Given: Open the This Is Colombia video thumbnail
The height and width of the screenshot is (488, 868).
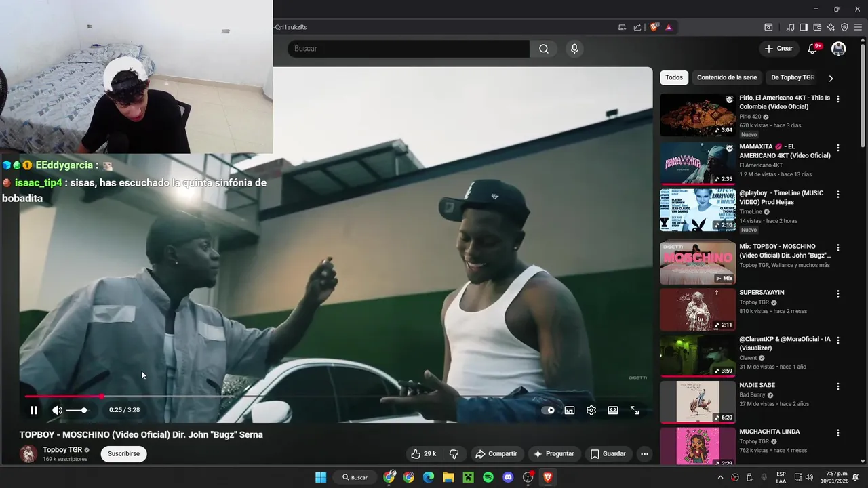Looking at the screenshot, I should click(x=698, y=115).
